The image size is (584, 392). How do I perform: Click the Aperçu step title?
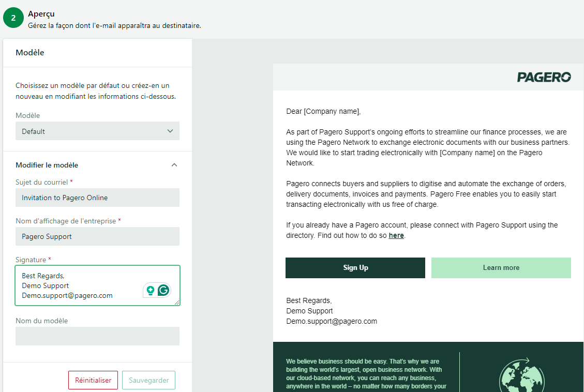click(41, 14)
